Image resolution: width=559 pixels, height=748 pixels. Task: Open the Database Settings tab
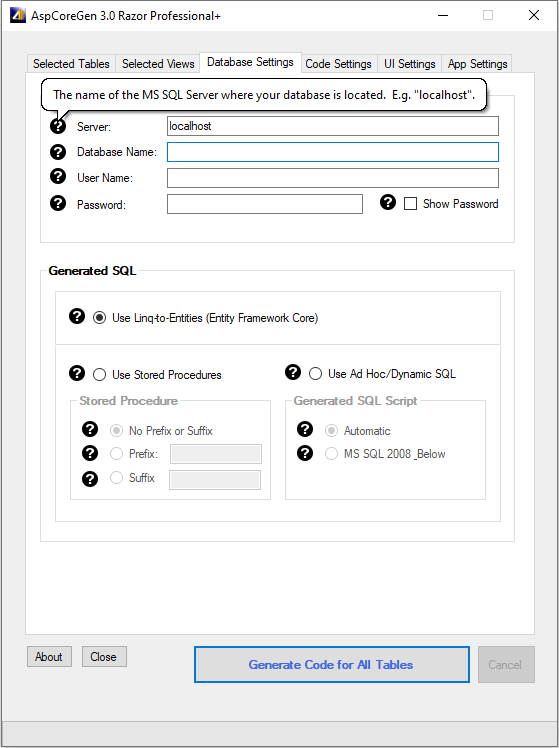[250, 62]
